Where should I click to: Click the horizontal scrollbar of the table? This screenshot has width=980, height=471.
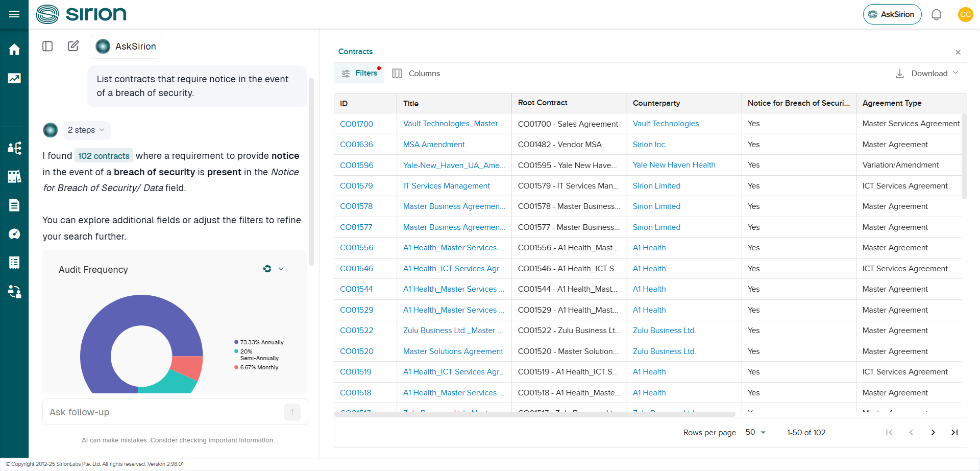pos(534,414)
